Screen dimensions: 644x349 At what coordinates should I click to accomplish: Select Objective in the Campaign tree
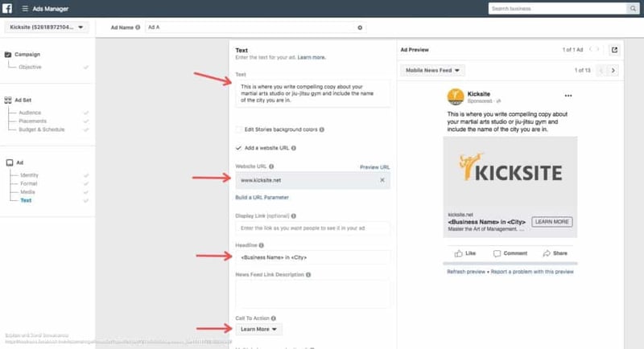coord(30,67)
